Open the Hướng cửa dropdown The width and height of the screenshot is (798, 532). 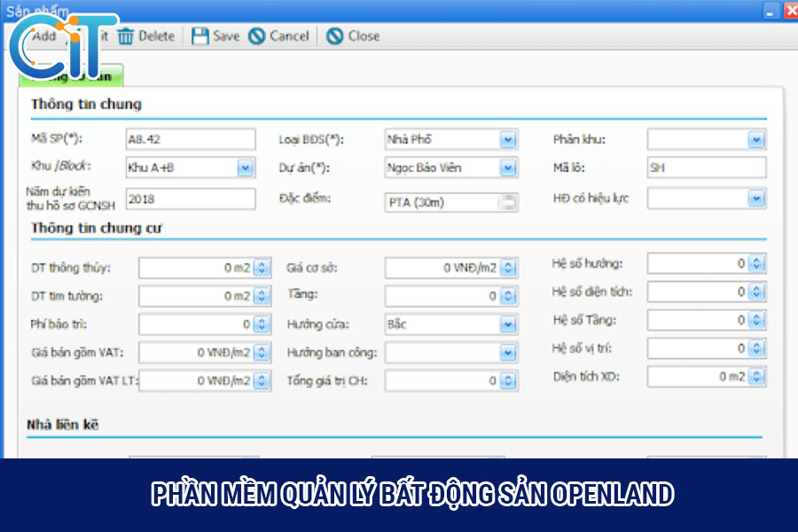508,325
